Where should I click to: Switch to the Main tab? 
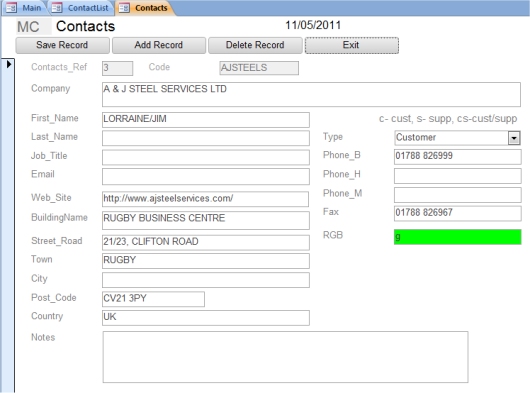24,8
